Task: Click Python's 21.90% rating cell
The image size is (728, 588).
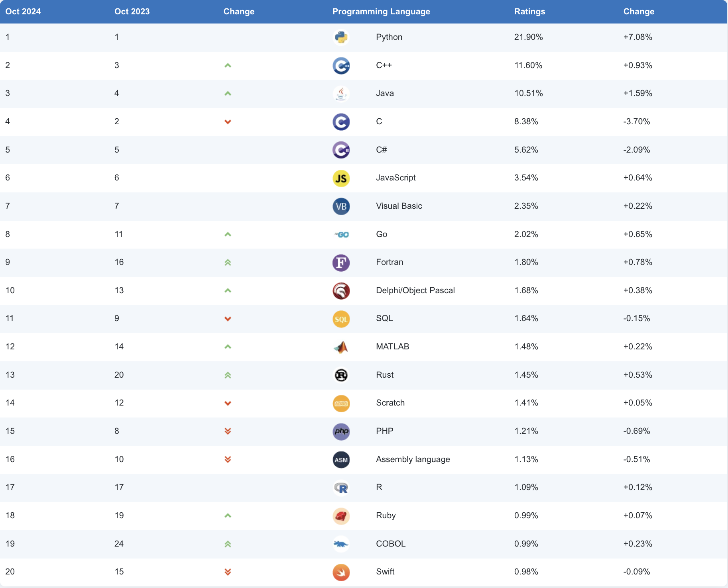Action: click(528, 37)
